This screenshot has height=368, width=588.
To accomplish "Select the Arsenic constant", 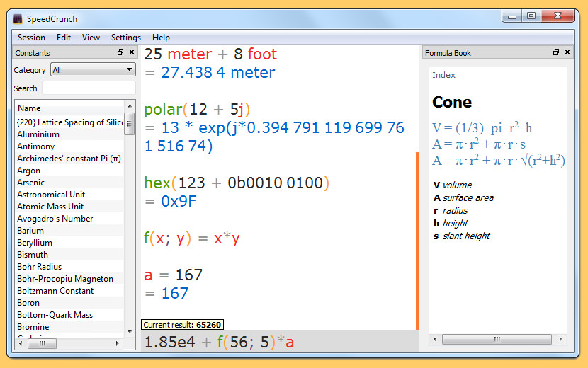I will 69,182.
